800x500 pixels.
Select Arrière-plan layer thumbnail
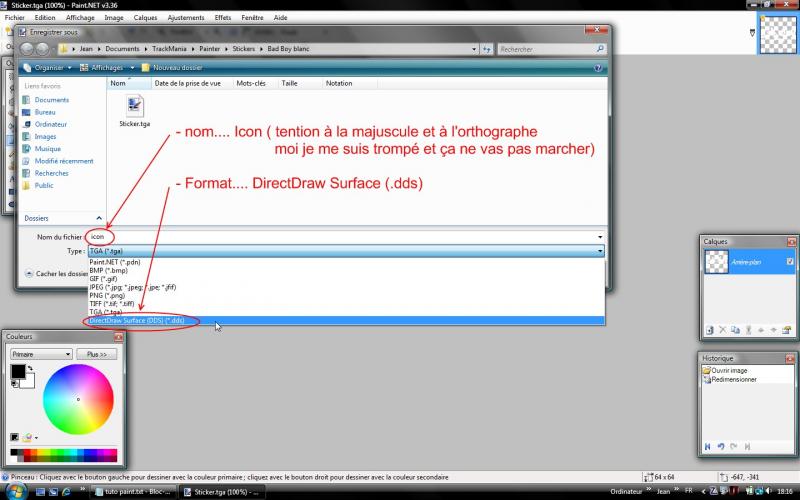pyautogui.click(x=716, y=262)
